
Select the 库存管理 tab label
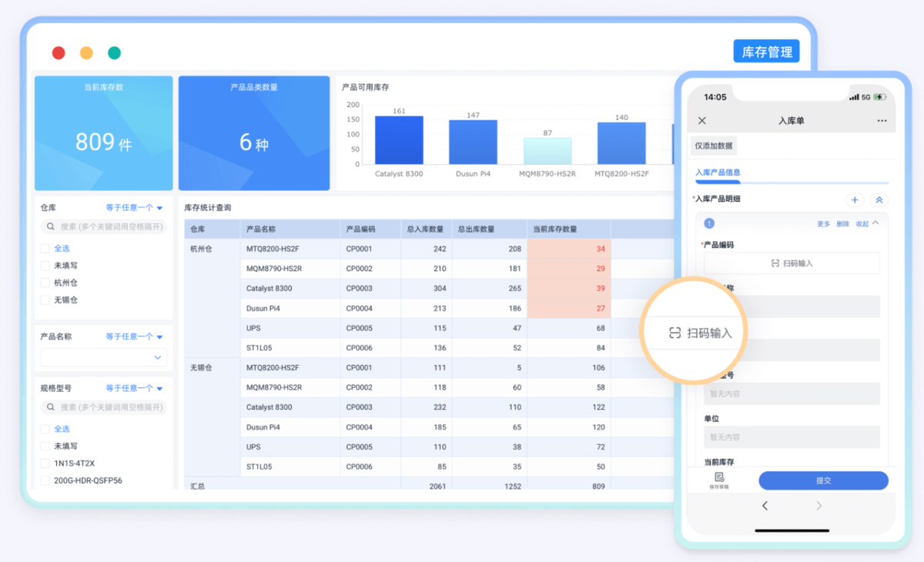coord(766,52)
